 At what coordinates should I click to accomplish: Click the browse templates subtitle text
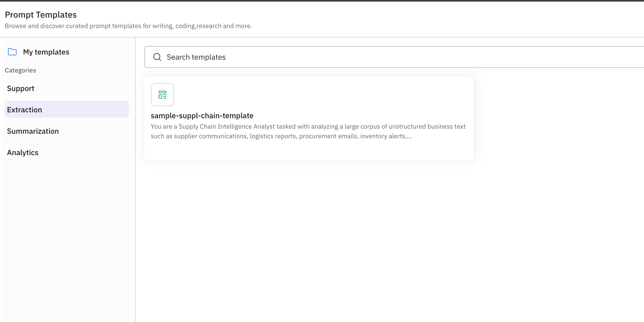(x=129, y=26)
